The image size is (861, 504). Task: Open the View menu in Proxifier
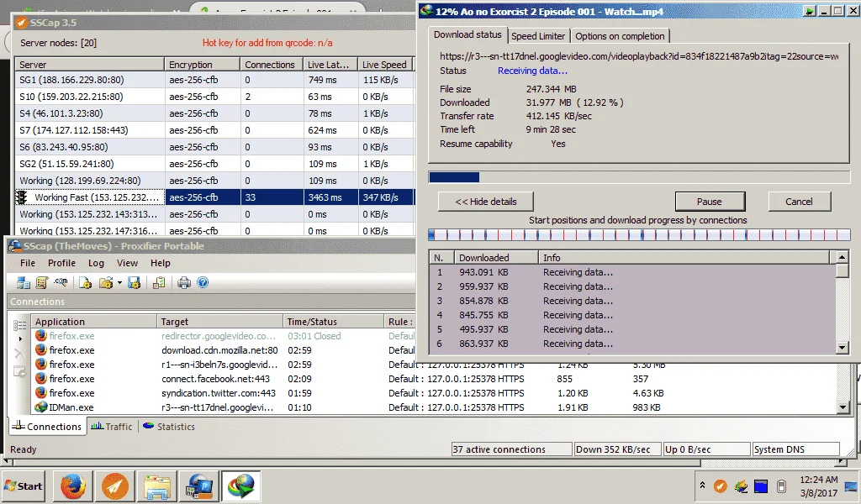(x=127, y=263)
